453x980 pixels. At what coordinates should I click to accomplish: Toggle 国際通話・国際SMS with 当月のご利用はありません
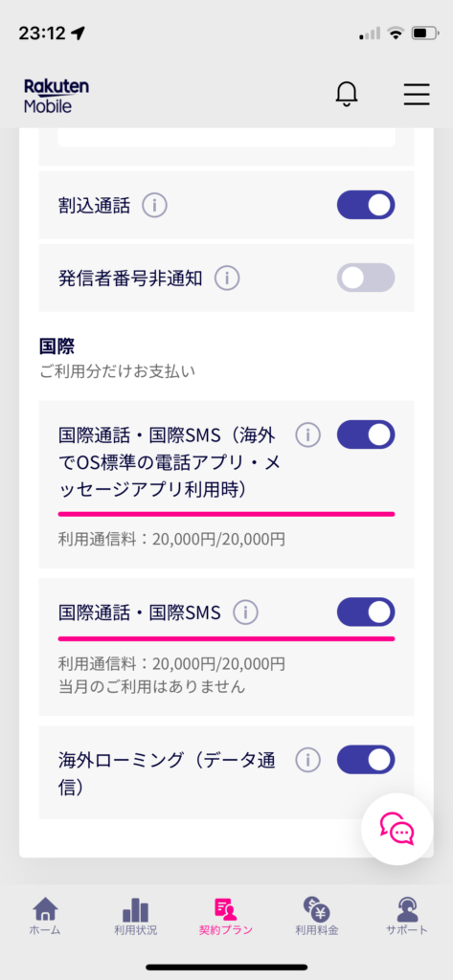tap(366, 612)
